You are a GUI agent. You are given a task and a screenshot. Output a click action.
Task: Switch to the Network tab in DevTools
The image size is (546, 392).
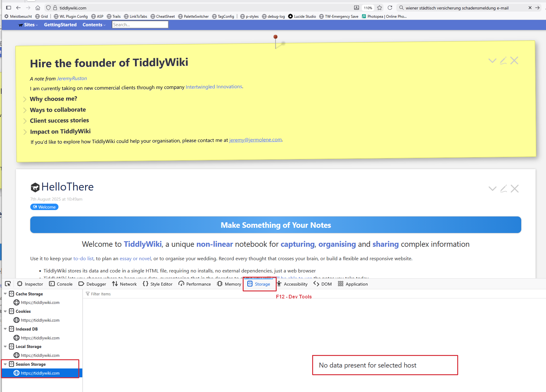[x=125, y=284]
